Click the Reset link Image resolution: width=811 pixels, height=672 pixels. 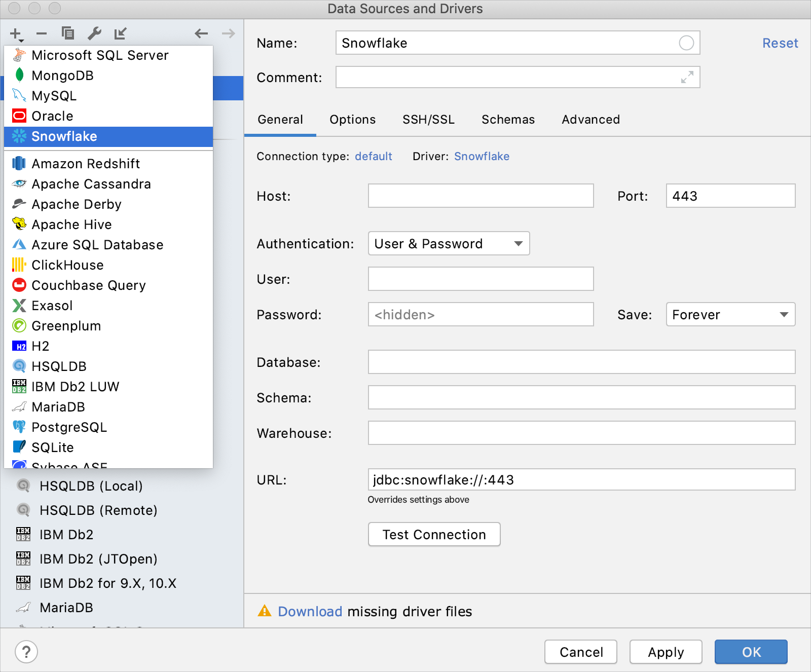point(780,44)
